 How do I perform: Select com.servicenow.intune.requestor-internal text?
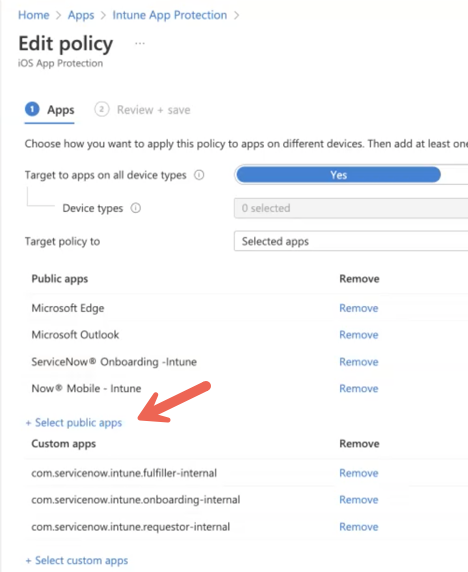131,527
